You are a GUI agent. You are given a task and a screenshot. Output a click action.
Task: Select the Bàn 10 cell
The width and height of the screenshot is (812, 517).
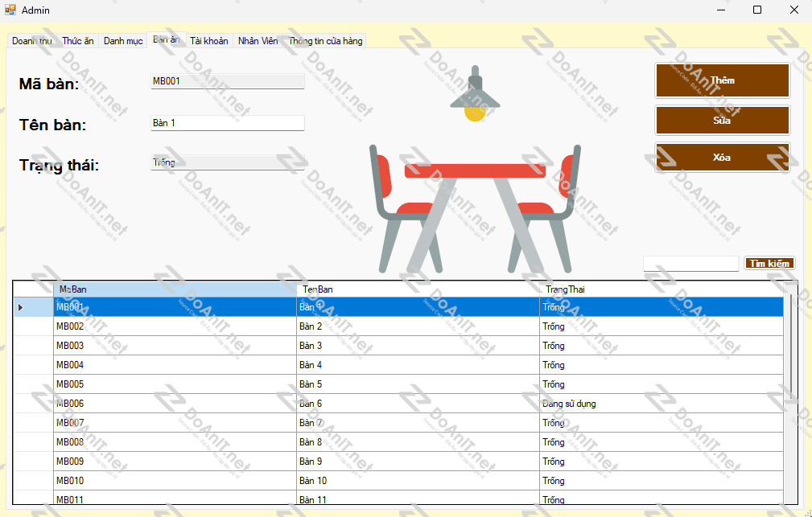coord(418,481)
